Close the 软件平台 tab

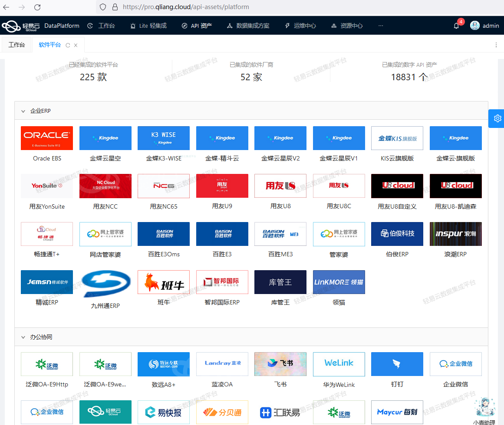point(76,45)
